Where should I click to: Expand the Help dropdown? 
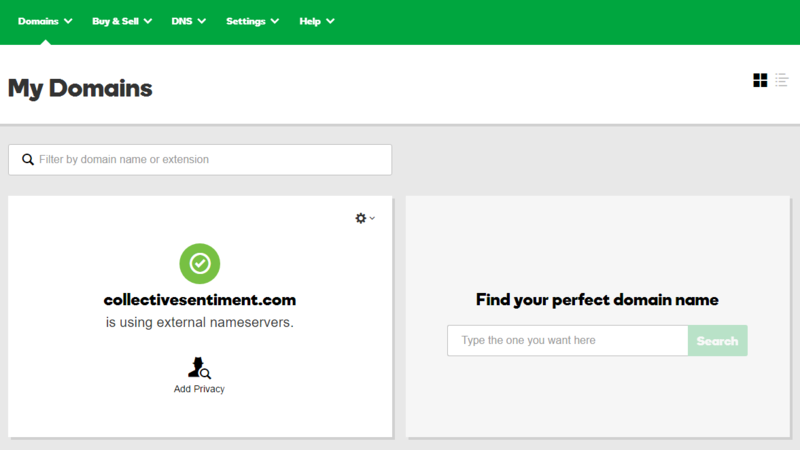point(317,21)
